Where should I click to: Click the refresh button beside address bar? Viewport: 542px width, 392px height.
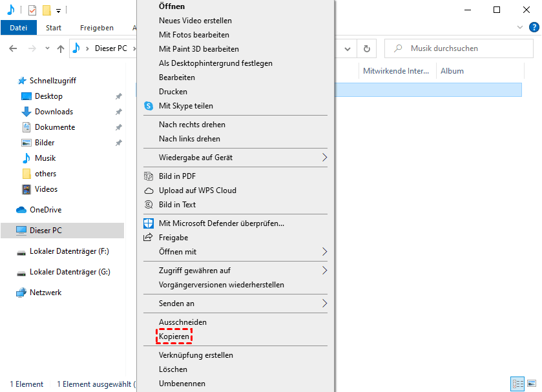[367, 48]
